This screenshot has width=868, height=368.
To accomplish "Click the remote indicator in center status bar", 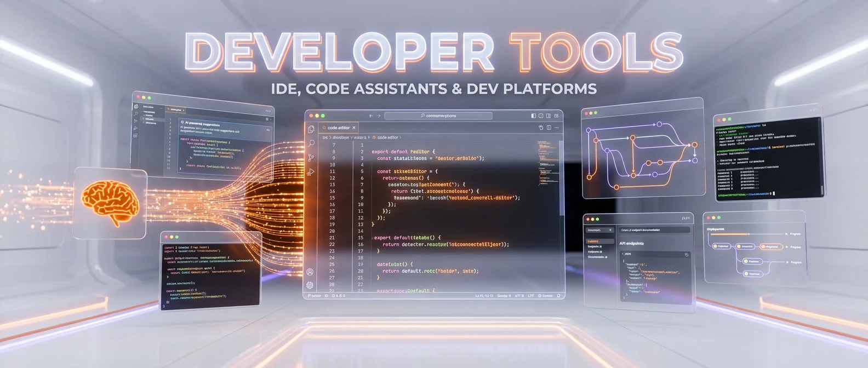I will pyautogui.click(x=315, y=296).
